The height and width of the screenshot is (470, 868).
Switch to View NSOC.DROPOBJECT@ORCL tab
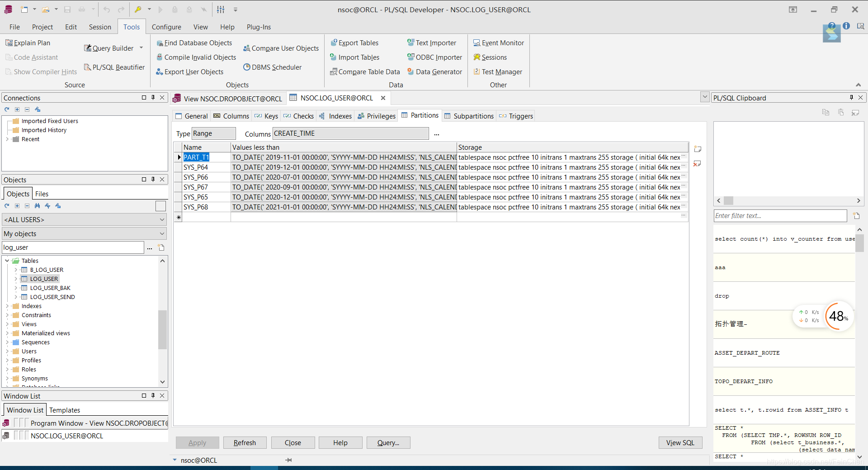point(228,99)
